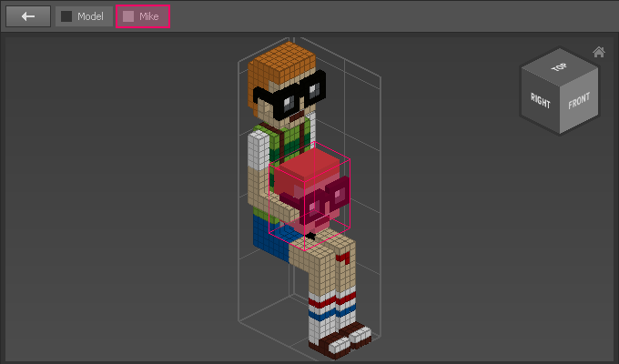Select the Mike breadcrumb item
The height and width of the screenshot is (364, 619).
click(x=143, y=16)
